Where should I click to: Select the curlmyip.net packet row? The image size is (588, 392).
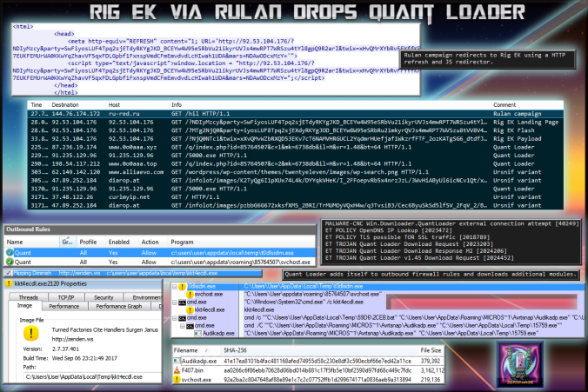(x=296, y=196)
